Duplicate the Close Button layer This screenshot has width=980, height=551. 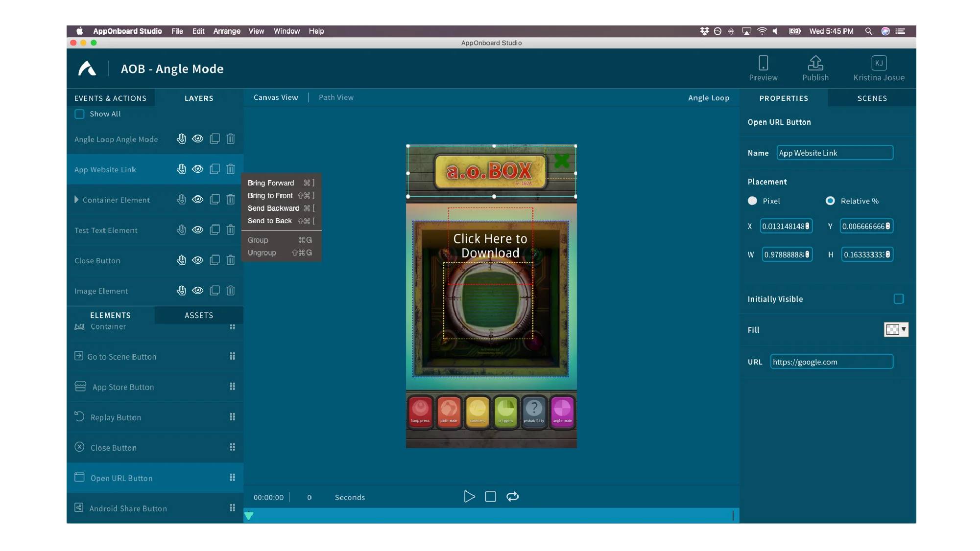[x=215, y=260]
